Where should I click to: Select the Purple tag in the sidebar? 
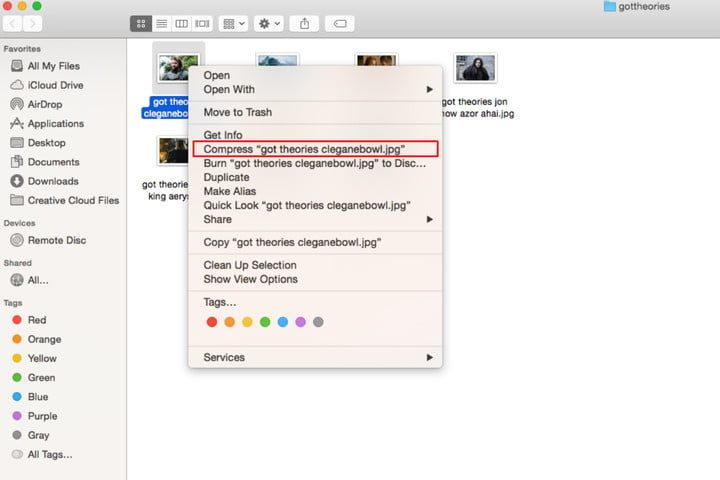tap(43, 416)
